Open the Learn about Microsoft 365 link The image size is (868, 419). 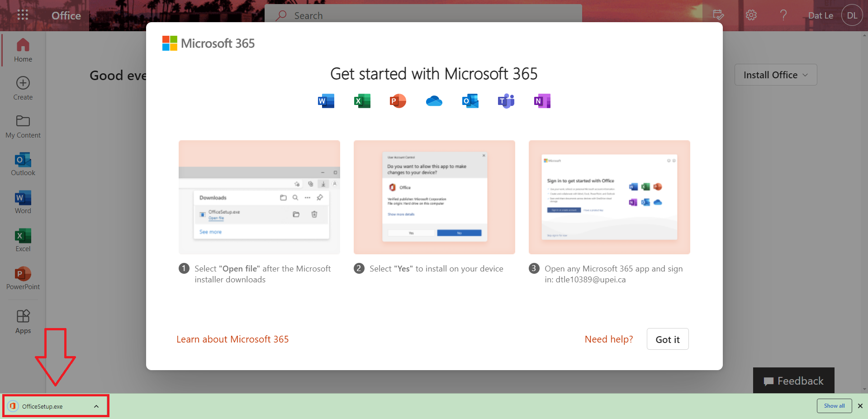[x=232, y=339]
